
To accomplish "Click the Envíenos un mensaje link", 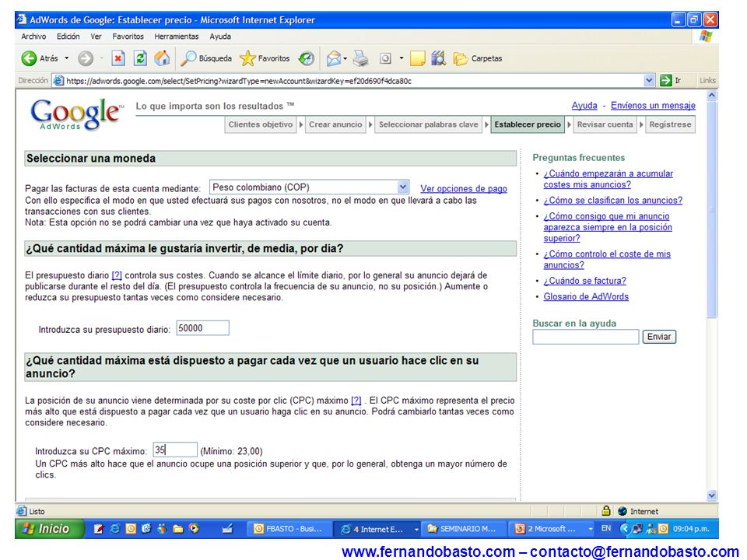I will (x=653, y=105).
